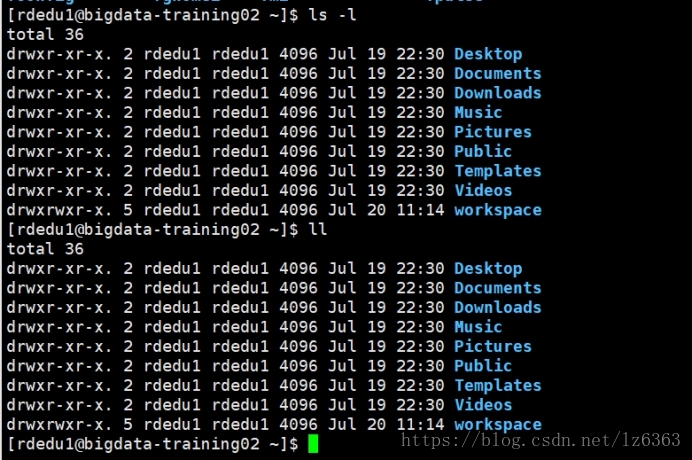
Task: Select Videos in the ls -l output
Action: 483,190
